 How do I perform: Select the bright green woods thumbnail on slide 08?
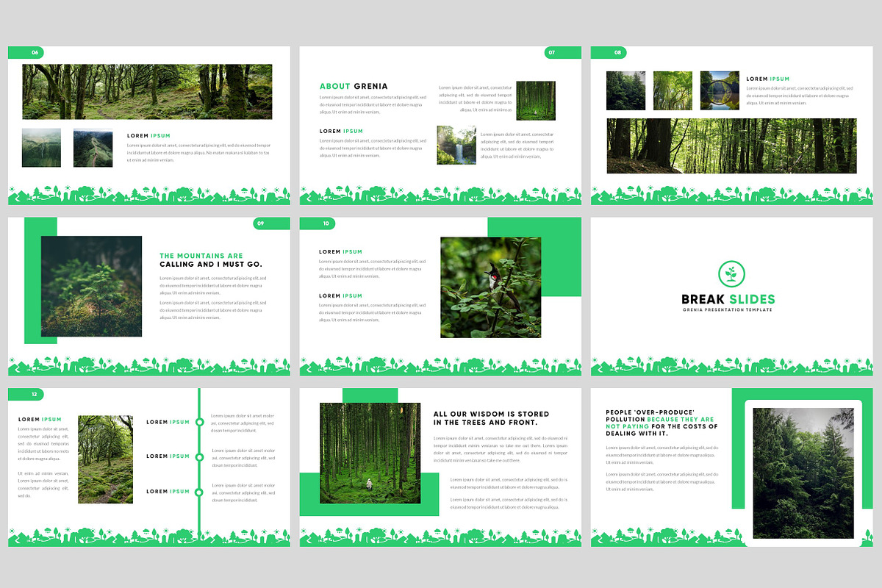click(673, 90)
